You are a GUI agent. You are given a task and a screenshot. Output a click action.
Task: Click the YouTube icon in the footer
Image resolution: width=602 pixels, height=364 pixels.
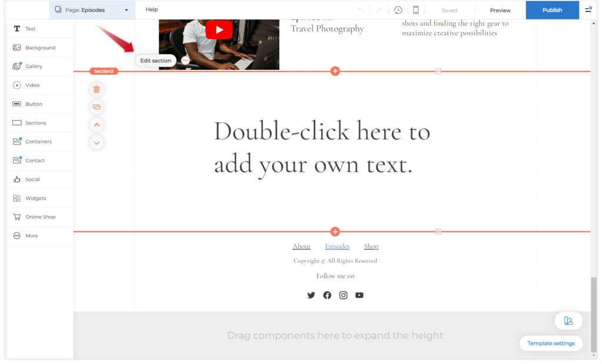click(359, 295)
